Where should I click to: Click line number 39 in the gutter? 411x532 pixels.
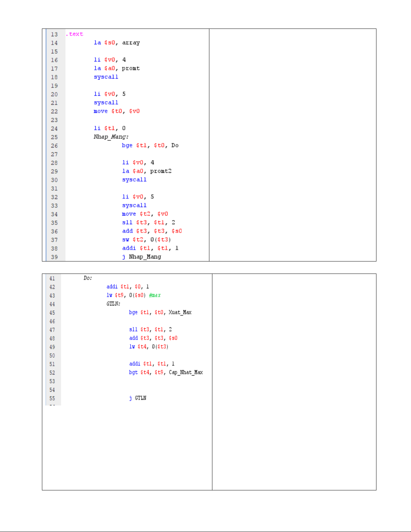(54, 257)
